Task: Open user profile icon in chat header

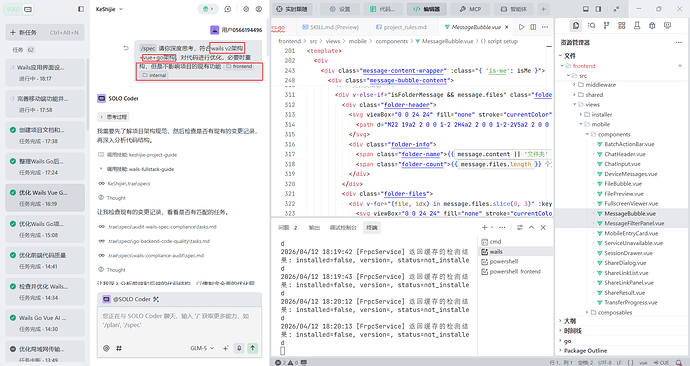Action: point(259,9)
